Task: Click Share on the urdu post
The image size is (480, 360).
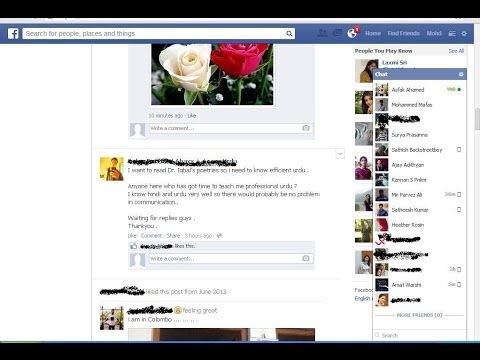Action: pyautogui.click(x=173, y=236)
